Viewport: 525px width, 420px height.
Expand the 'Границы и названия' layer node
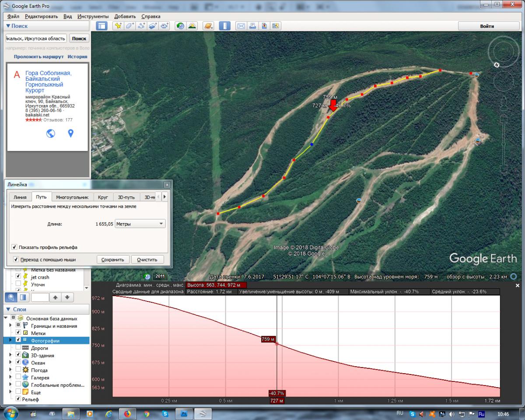point(11,325)
